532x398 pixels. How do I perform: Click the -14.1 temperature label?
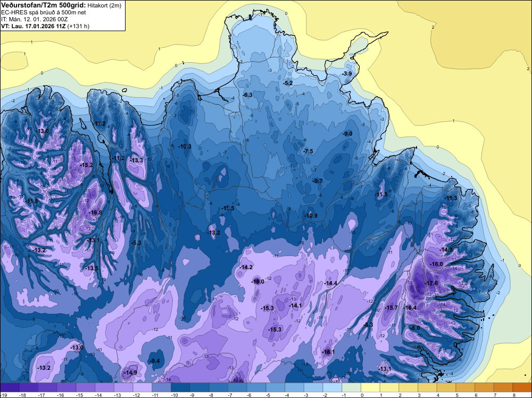pos(295,306)
